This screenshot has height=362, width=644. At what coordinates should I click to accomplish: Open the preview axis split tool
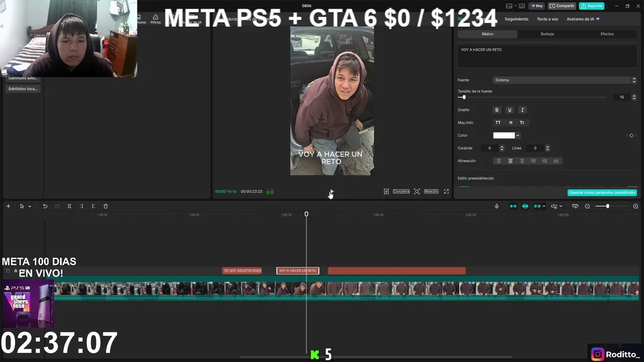click(554, 206)
